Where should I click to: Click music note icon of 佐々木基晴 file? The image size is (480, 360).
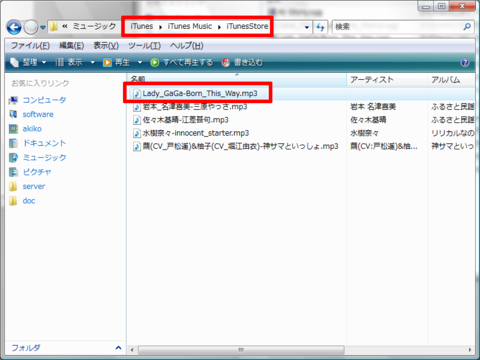point(137,120)
